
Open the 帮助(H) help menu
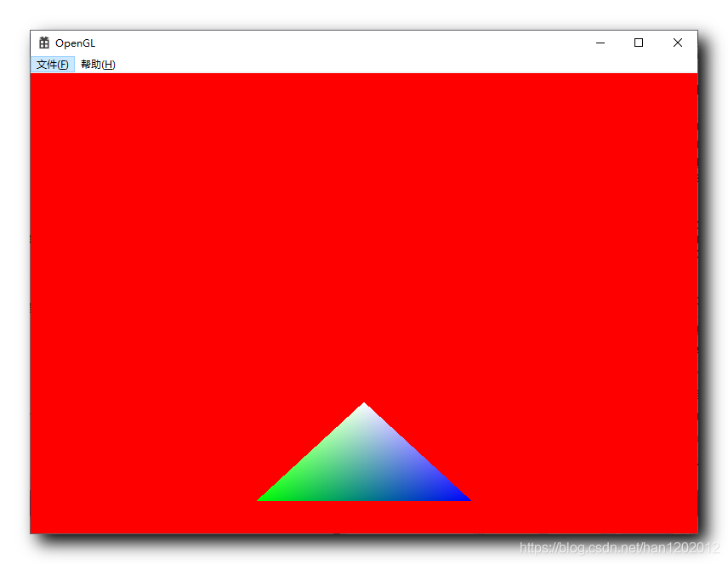tap(98, 65)
